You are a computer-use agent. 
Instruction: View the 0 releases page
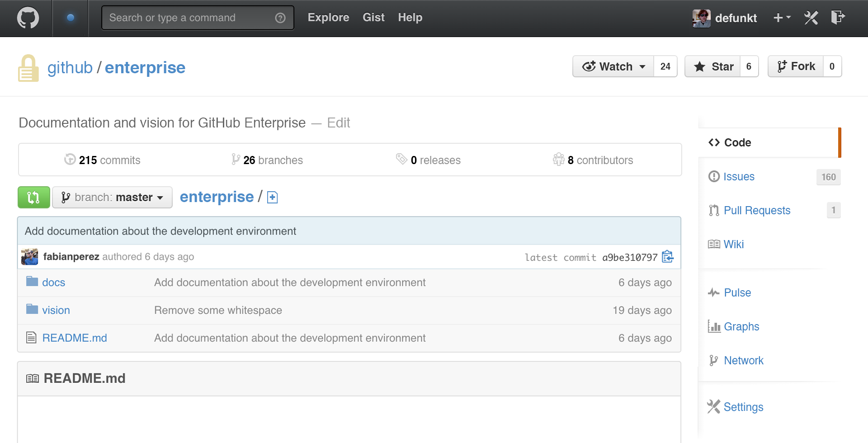[x=428, y=160]
